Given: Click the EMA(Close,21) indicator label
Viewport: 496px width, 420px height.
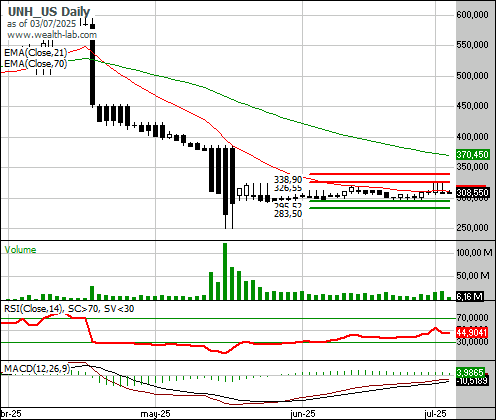Looking at the screenshot, I should (x=35, y=53).
